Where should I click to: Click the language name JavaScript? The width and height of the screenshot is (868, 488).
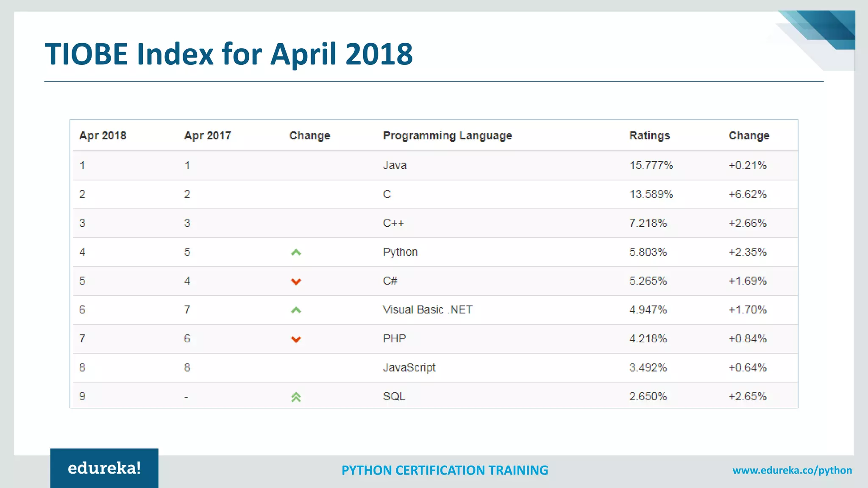tap(409, 368)
